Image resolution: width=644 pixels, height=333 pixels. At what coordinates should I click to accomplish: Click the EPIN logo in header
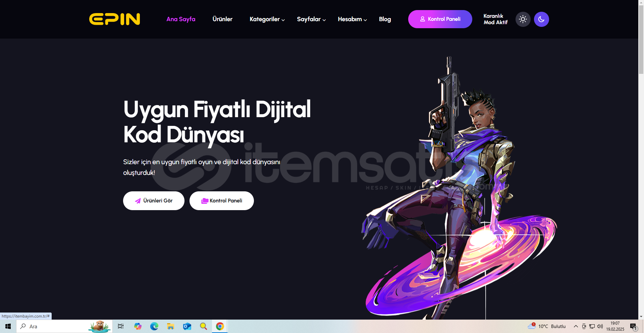114,19
